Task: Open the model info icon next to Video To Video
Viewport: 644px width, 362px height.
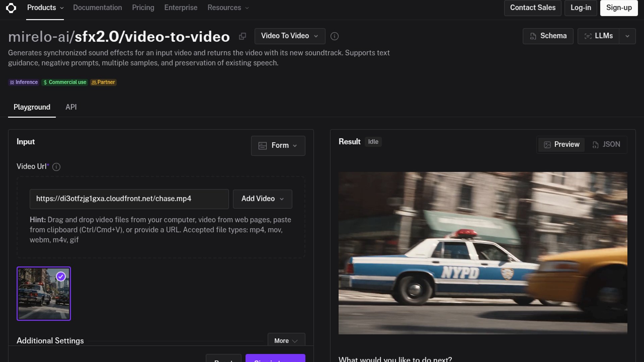Action: click(x=334, y=36)
